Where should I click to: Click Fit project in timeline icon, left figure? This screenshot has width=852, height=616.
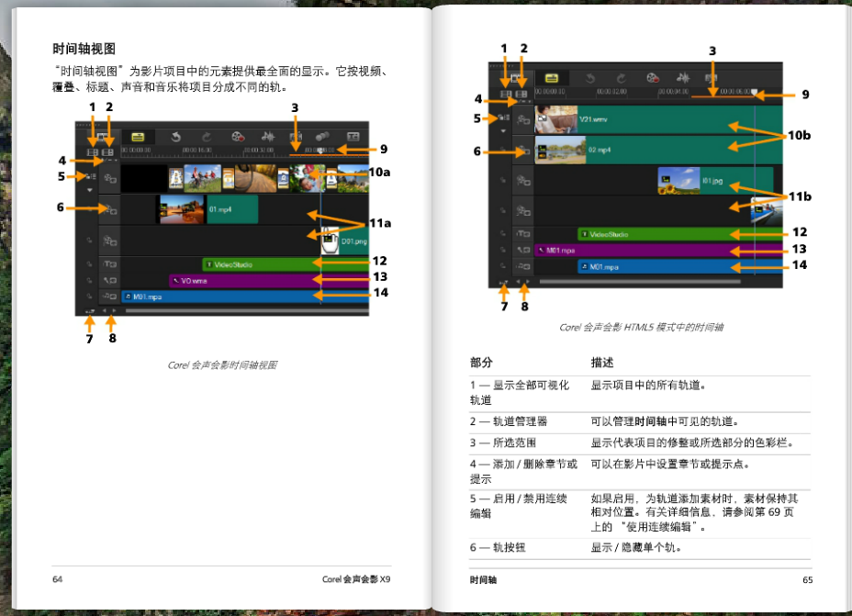[x=90, y=311]
